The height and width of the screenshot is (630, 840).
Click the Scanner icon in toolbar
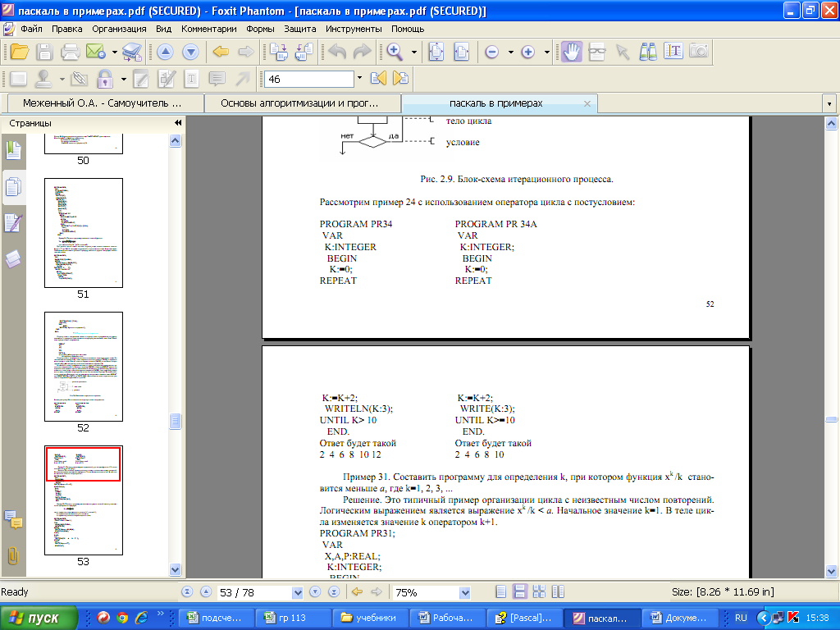coord(132,52)
